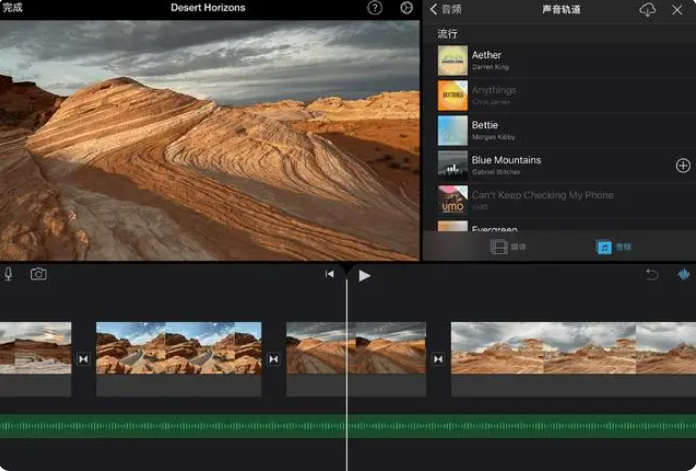Select the Anythings soundtrack title
The height and width of the screenshot is (471, 696).
pyautogui.click(x=494, y=90)
